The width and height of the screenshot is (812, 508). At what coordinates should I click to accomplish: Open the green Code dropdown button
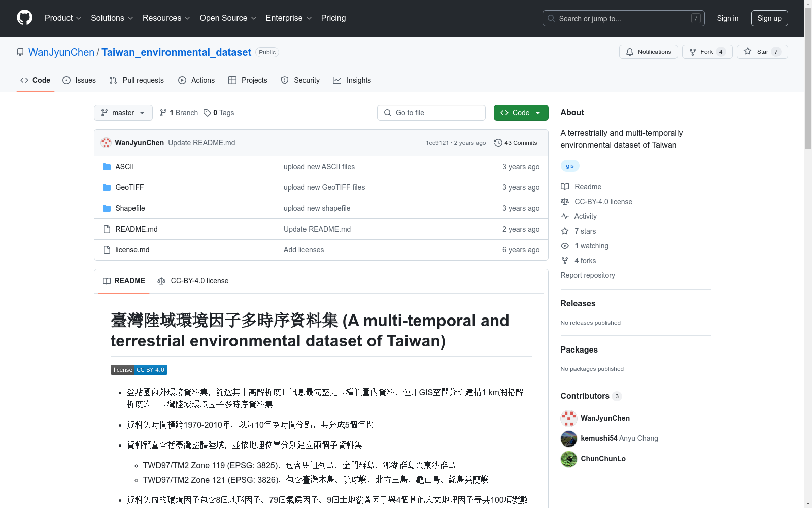point(521,113)
